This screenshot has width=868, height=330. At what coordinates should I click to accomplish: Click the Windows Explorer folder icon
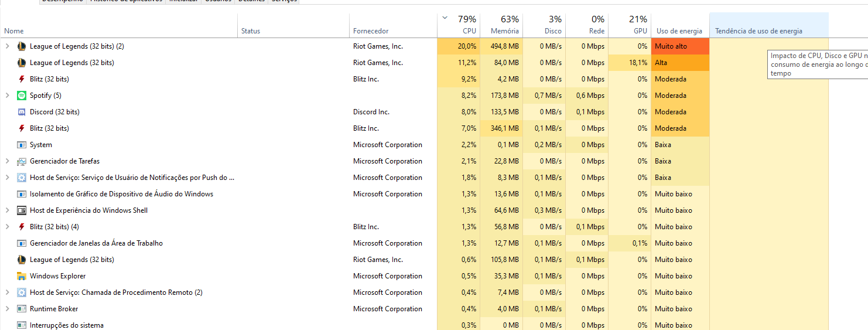point(22,276)
